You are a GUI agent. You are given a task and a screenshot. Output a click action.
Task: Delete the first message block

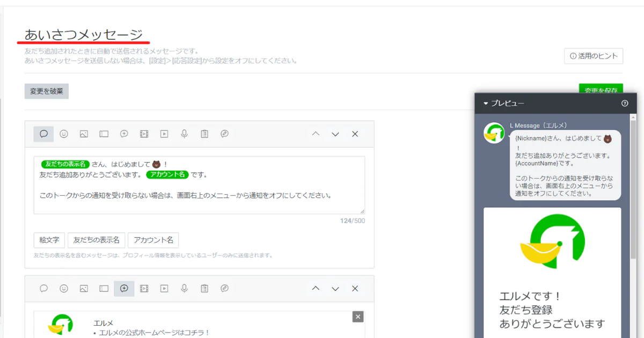355,134
